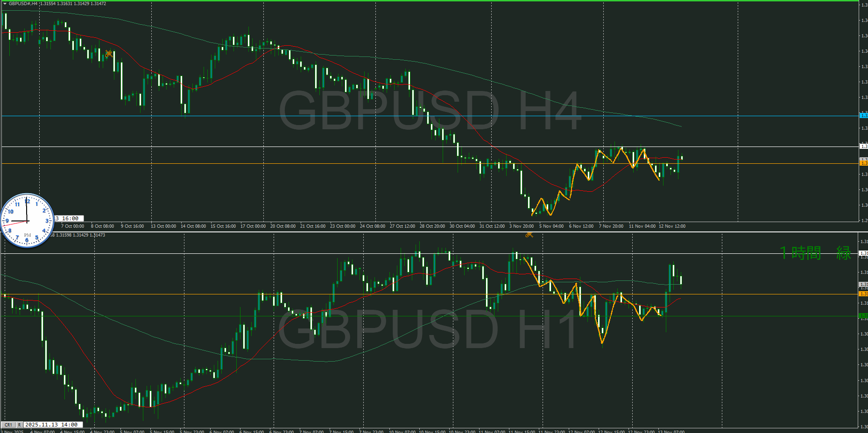
Task: Click the GBPUSD H1 watermark text
Action: [427, 329]
